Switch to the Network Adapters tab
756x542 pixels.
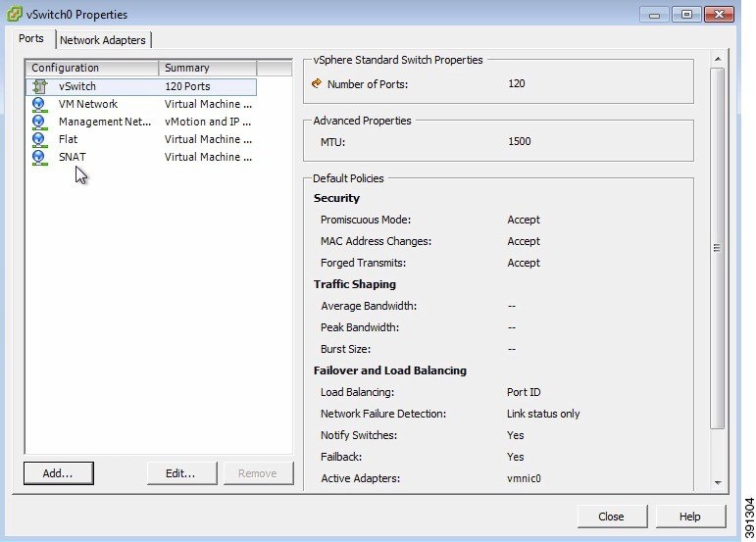[103, 40]
